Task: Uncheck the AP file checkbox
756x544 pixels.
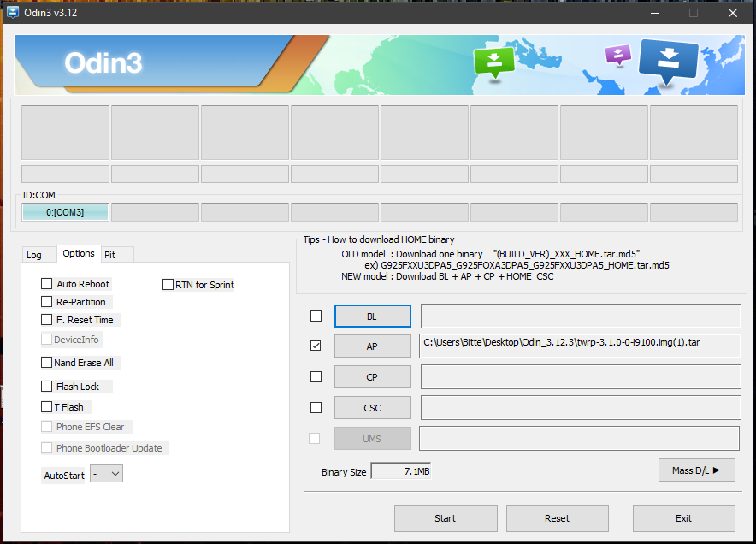Action: tap(316, 346)
